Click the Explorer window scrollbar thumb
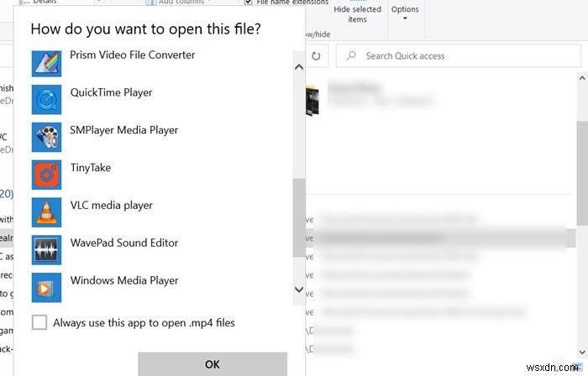The width and height of the screenshot is (588, 376). (x=582, y=173)
